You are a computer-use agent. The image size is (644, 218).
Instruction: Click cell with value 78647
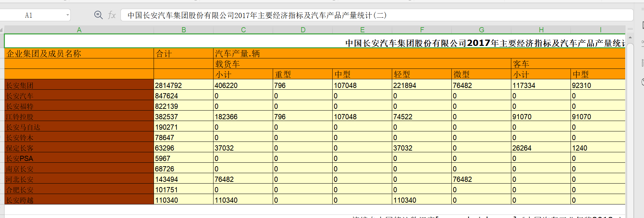[x=184, y=137]
